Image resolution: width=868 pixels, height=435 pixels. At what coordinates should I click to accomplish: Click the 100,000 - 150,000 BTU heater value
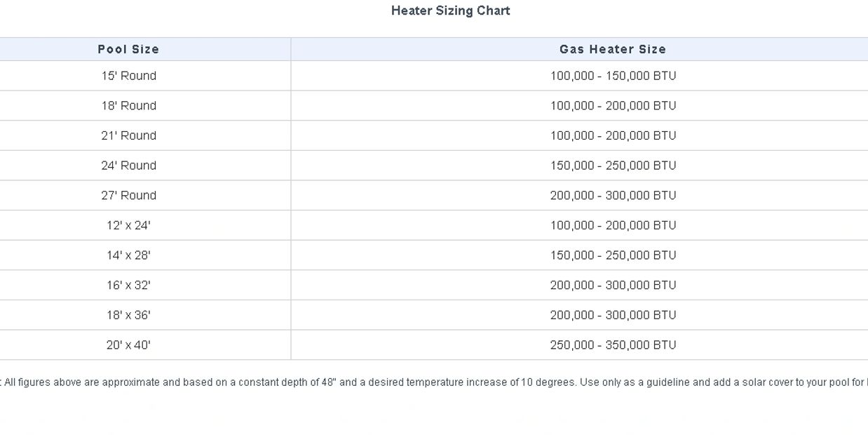[613, 76]
